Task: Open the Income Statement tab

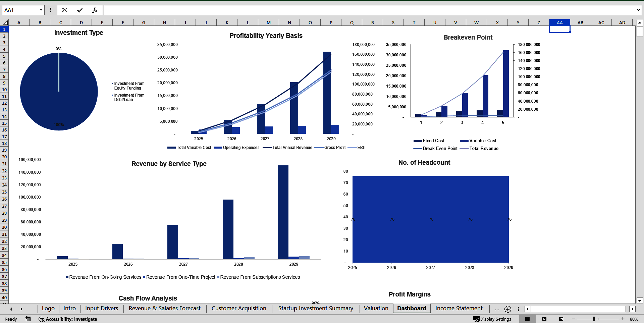Action: coord(459,309)
